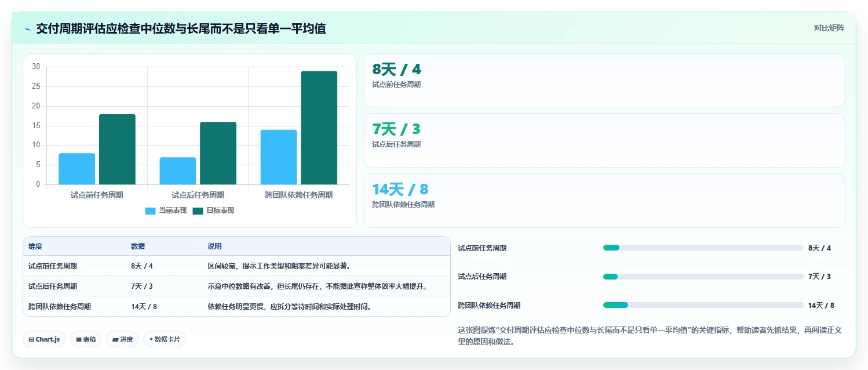The image size is (868, 370).
Task: Click the 试点后任务周期 x-axis label
Action: 198,195
